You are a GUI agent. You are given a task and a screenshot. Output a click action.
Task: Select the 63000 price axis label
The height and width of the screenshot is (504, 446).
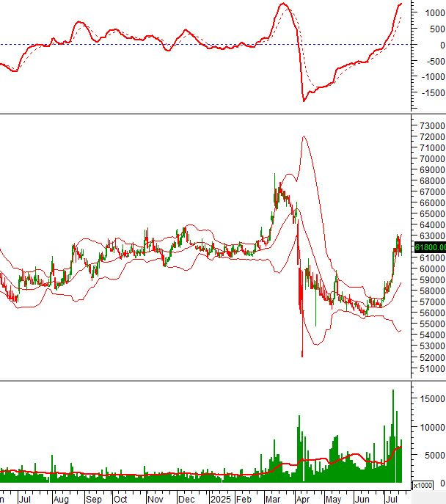point(432,236)
